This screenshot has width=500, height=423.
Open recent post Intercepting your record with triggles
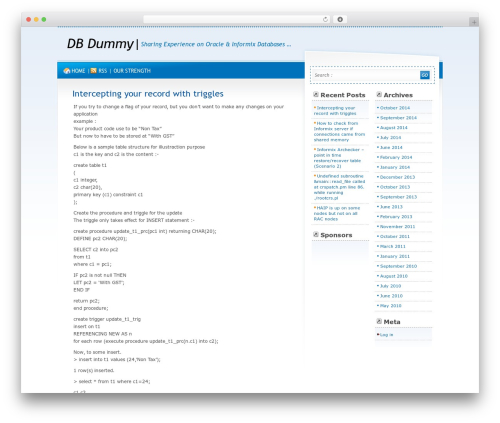pyautogui.click(x=335, y=111)
